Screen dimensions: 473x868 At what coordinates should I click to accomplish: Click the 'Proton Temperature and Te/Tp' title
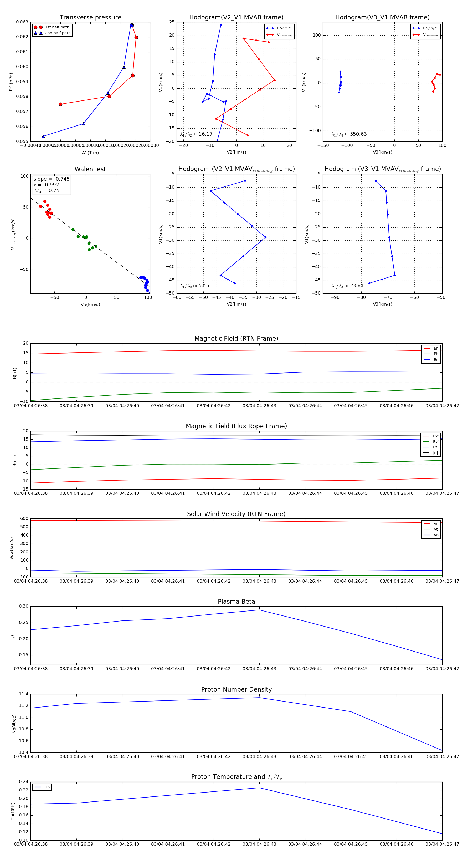point(236,777)
